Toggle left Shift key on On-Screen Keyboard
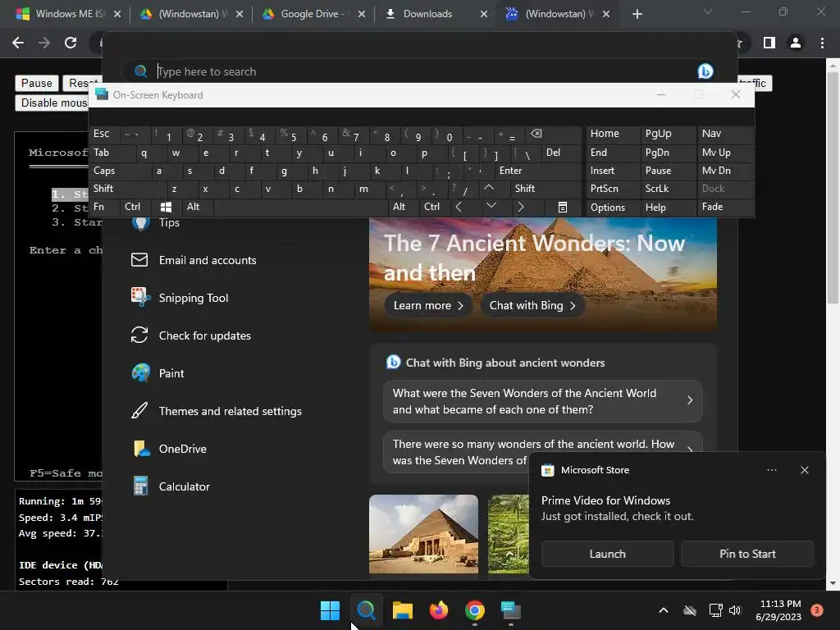 point(127,189)
